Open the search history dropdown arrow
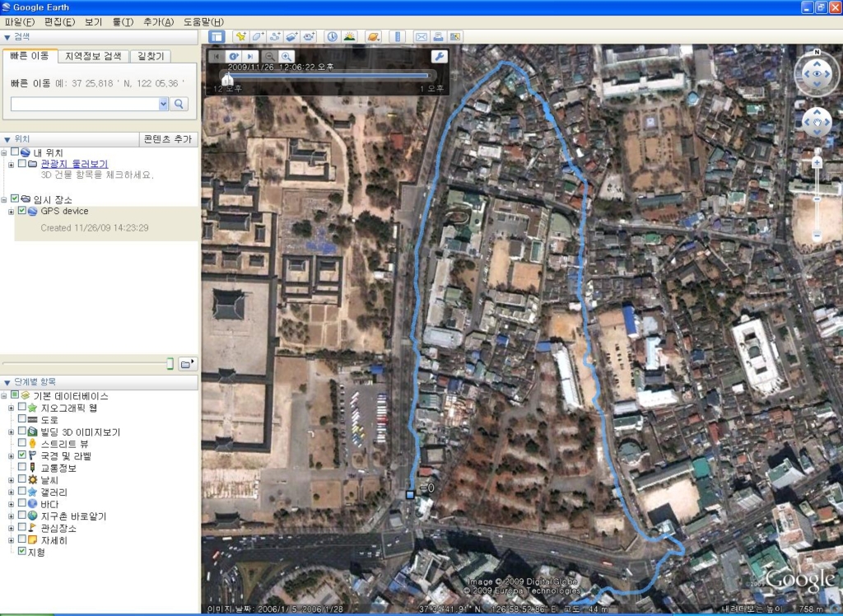This screenshot has width=843, height=616. [164, 104]
